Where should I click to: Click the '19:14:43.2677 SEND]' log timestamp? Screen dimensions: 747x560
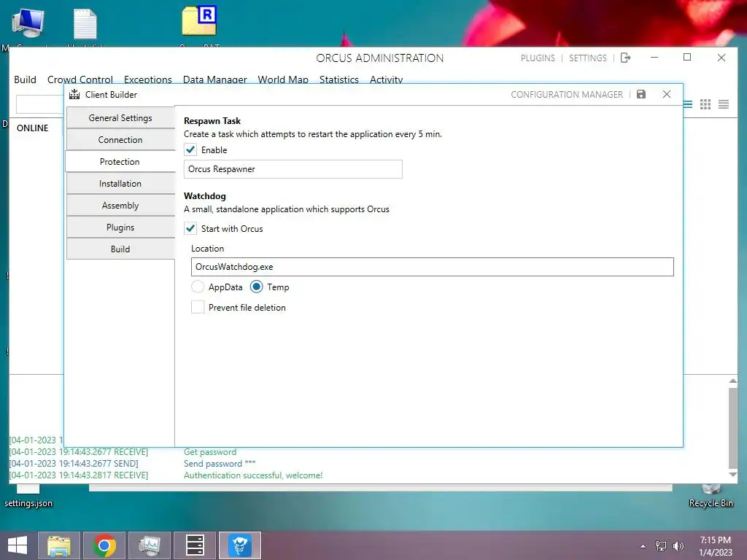tap(98, 463)
